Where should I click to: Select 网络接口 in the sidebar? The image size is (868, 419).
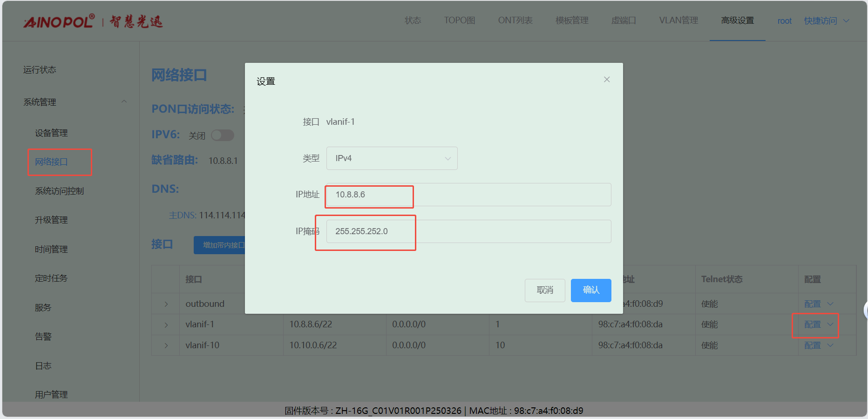pos(51,162)
